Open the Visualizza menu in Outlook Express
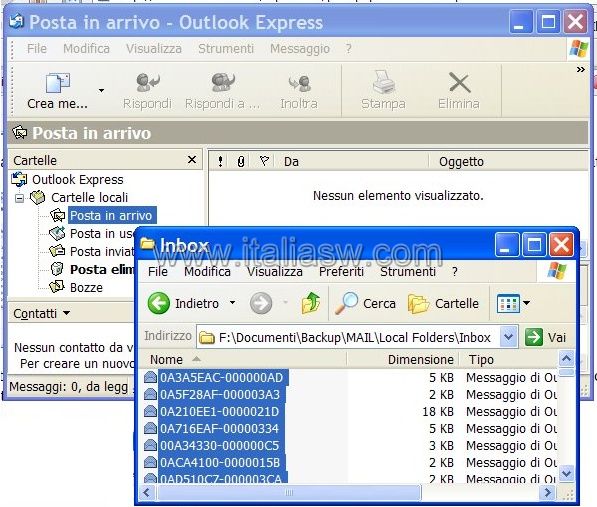Image resolution: width=597 pixels, height=507 pixels. (154, 49)
